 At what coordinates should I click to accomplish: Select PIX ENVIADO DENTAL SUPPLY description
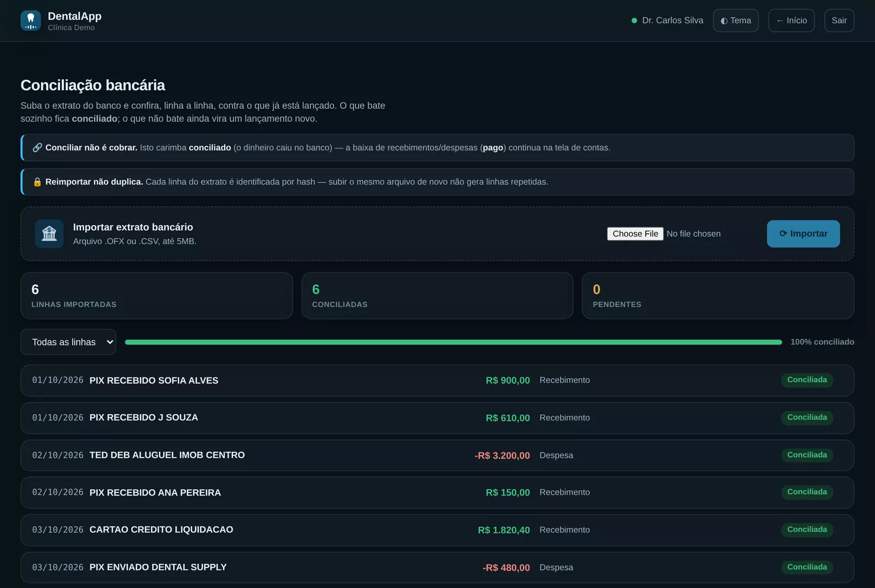pos(158,567)
